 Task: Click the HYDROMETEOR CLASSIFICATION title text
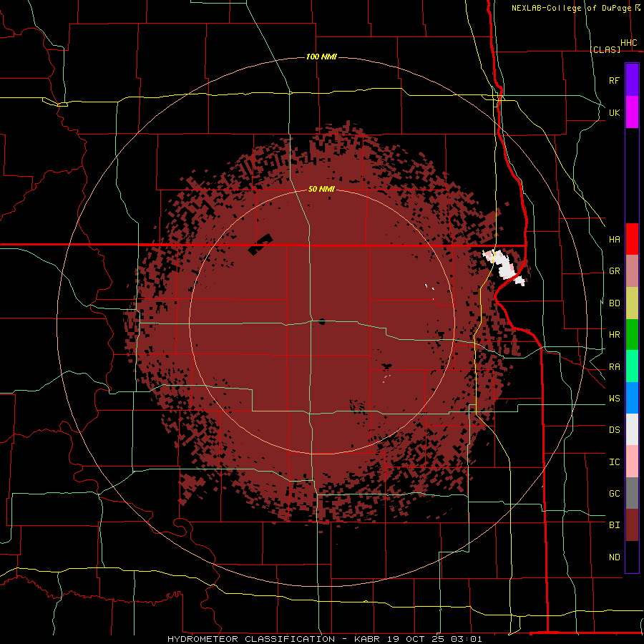(x=251, y=639)
